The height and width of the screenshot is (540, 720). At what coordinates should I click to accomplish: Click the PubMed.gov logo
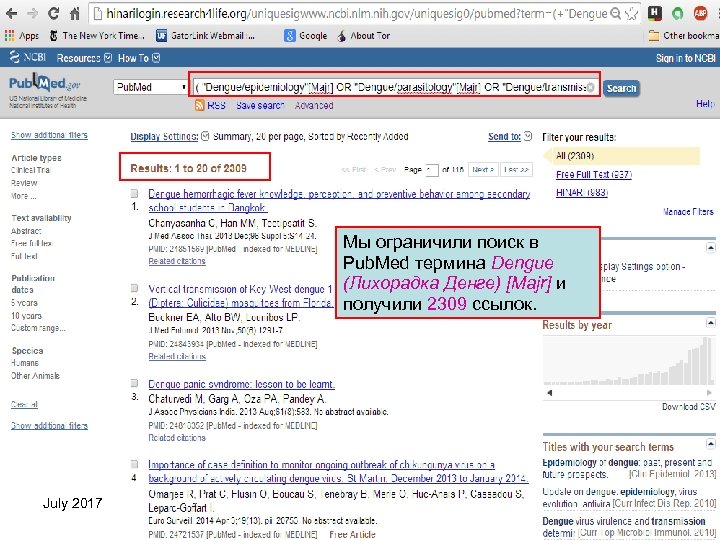tap(45, 84)
